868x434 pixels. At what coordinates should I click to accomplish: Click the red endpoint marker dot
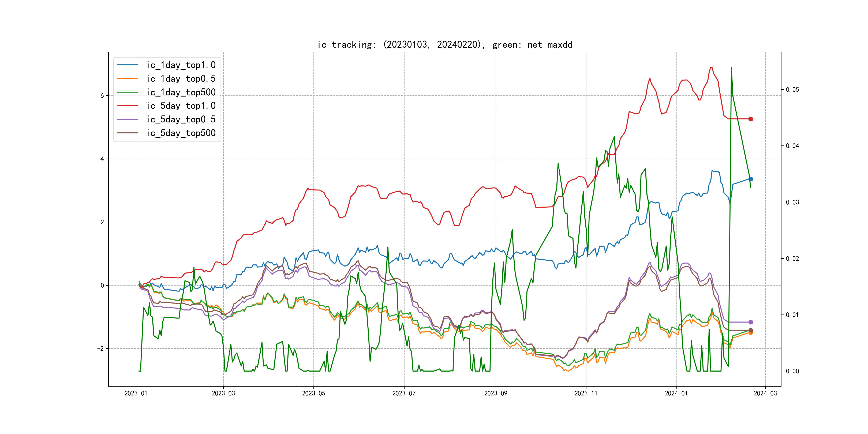click(751, 119)
